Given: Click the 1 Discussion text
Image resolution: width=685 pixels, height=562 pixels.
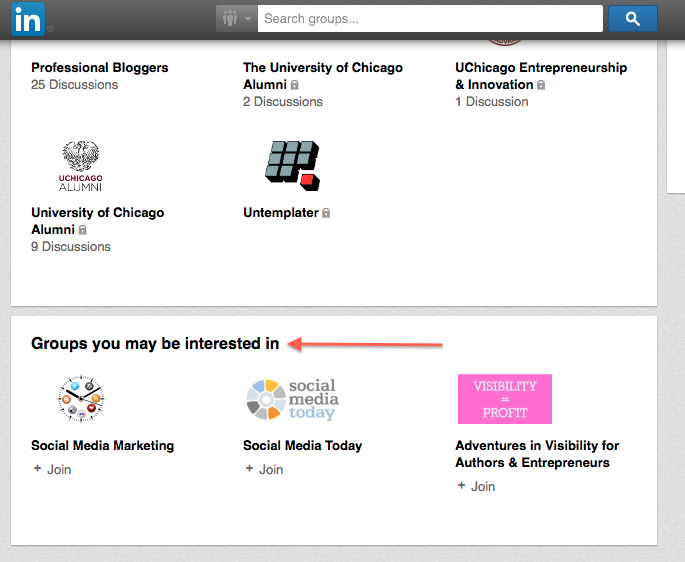Looking at the screenshot, I should [491, 101].
